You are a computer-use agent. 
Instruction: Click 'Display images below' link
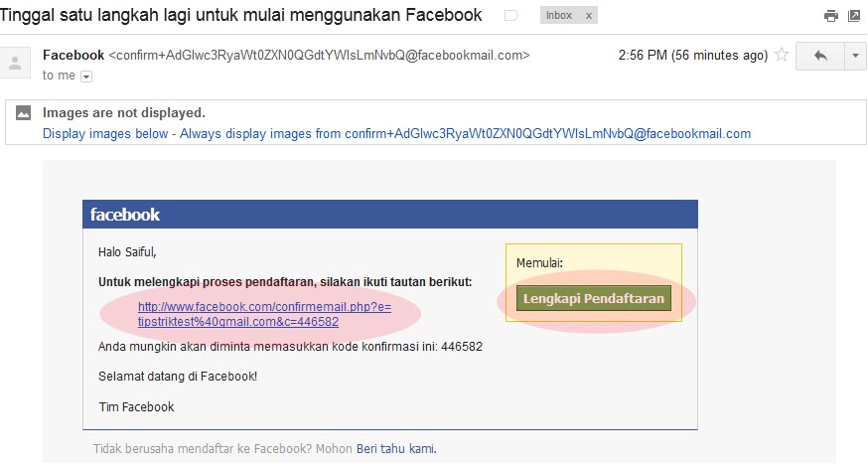tap(105, 133)
